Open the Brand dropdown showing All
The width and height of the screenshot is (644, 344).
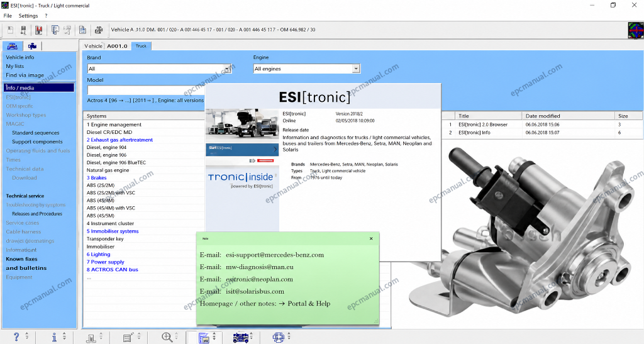coord(159,69)
